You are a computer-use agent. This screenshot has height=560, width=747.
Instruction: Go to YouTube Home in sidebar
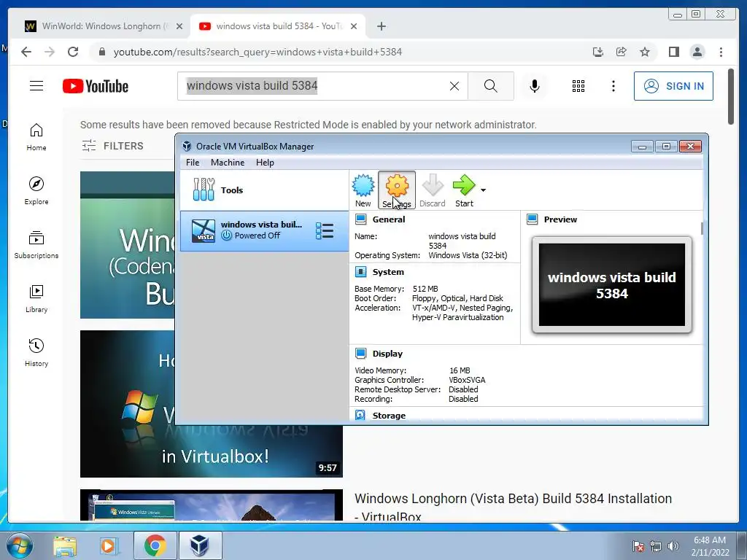click(36, 137)
